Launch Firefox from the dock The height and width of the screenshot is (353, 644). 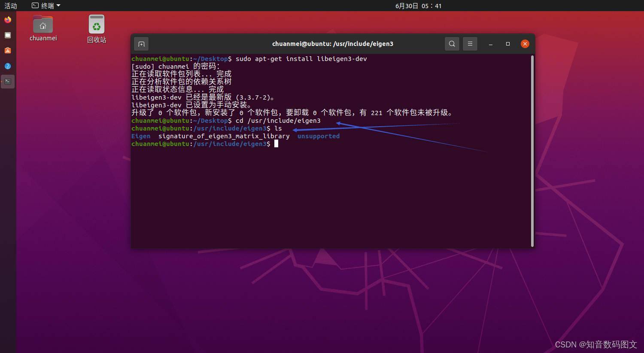tap(7, 19)
